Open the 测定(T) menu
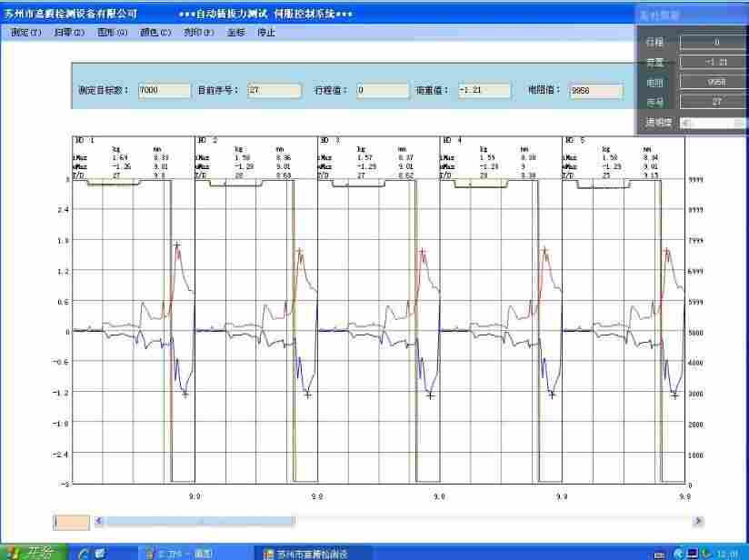This screenshot has width=749, height=560. (x=25, y=33)
